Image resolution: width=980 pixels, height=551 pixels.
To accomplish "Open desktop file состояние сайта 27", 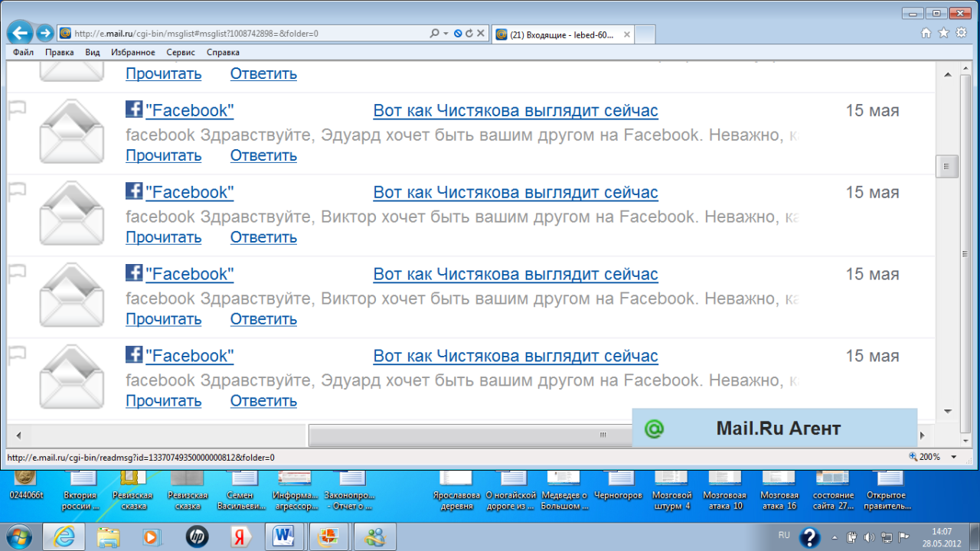I will 833,490.
